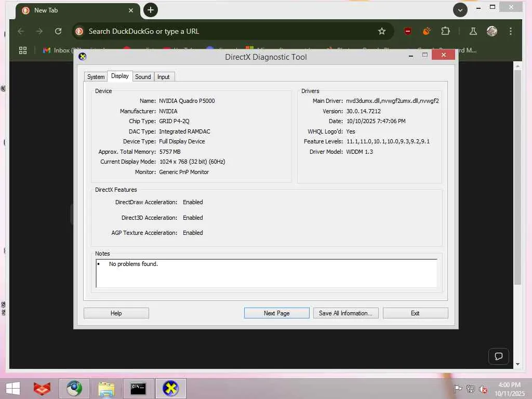Open the red taskbar app icon
The width and height of the screenshot is (532, 399).
click(42, 389)
